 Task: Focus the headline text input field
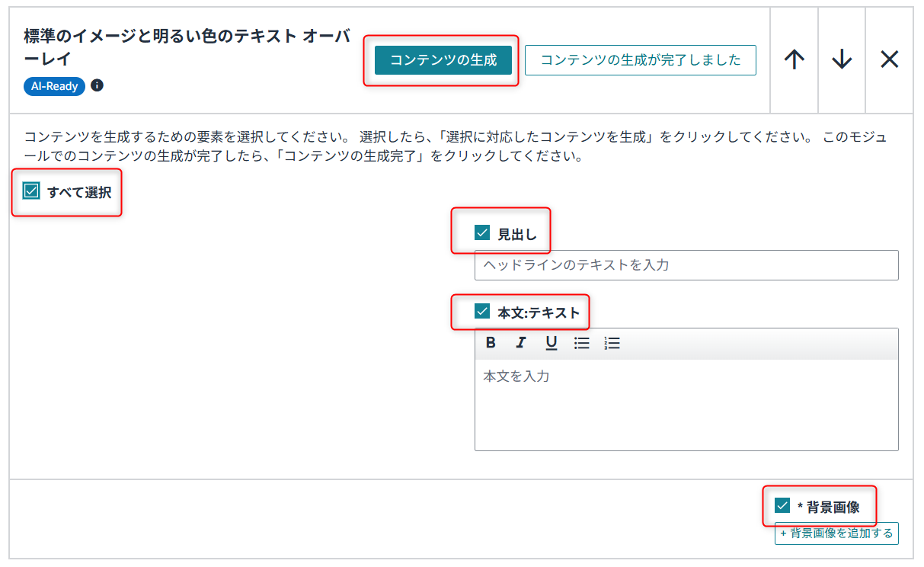point(686,265)
